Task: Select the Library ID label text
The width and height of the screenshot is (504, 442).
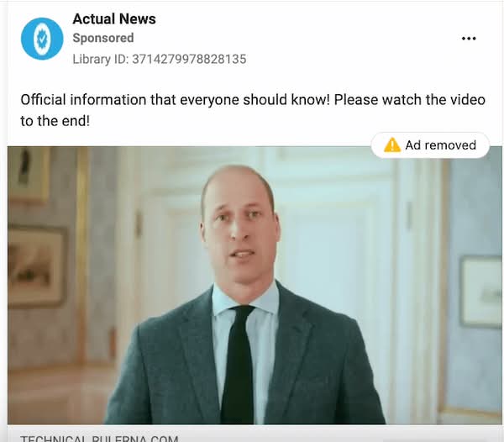Action: pos(100,59)
